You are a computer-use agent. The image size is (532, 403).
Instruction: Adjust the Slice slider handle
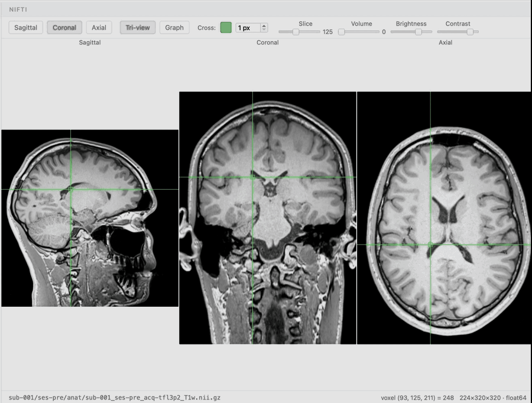point(296,32)
